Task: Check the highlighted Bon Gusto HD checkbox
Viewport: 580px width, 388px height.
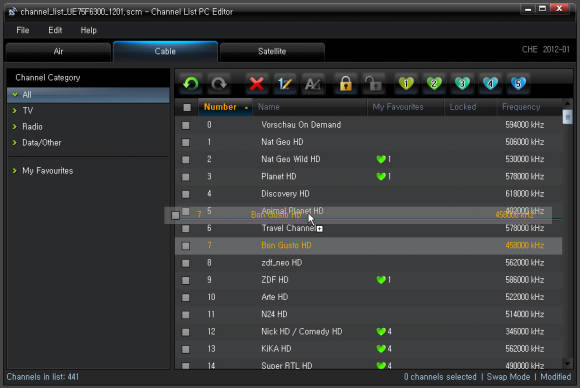Action: point(186,246)
